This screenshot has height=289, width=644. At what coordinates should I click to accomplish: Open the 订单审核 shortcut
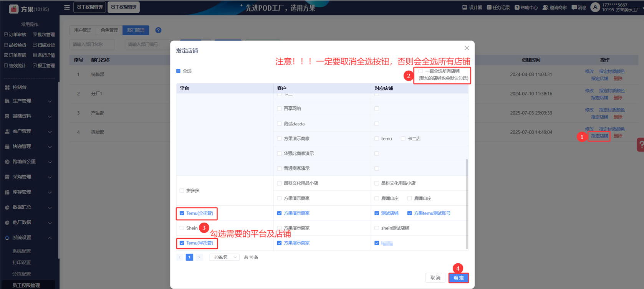pyautogui.click(x=15, y=35)
